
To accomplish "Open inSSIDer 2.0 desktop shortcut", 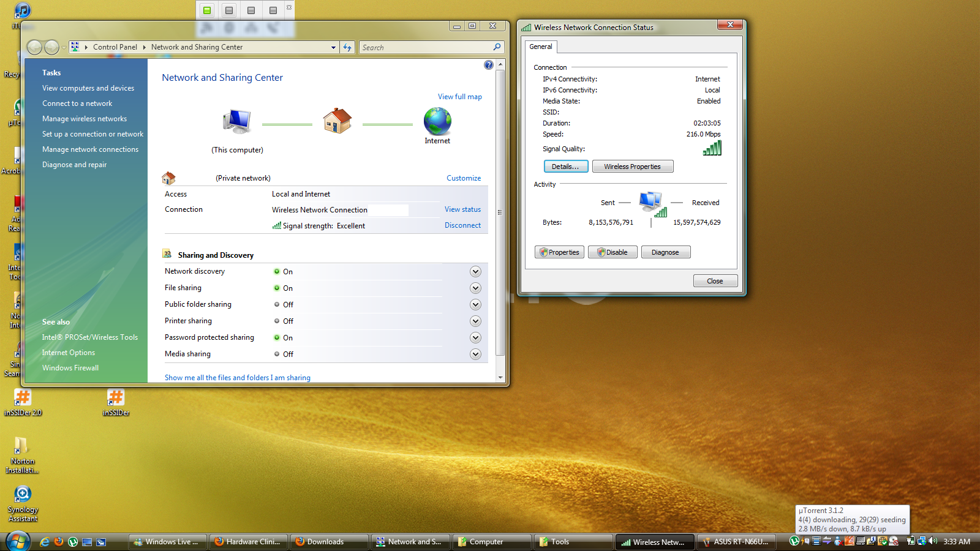I will click(x=23, y=399).
